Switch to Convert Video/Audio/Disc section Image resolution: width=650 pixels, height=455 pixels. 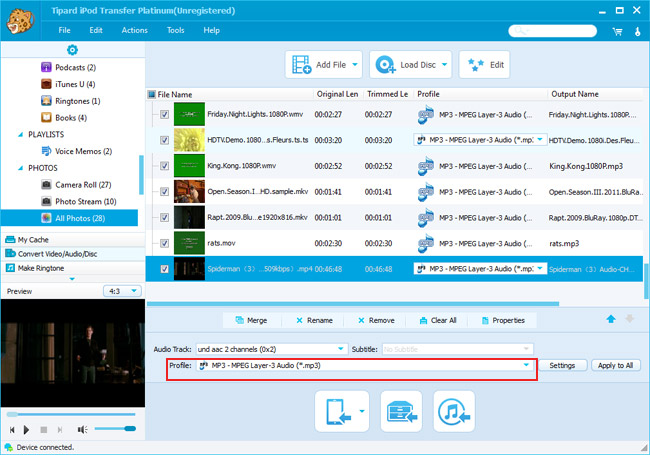[73, 254]
